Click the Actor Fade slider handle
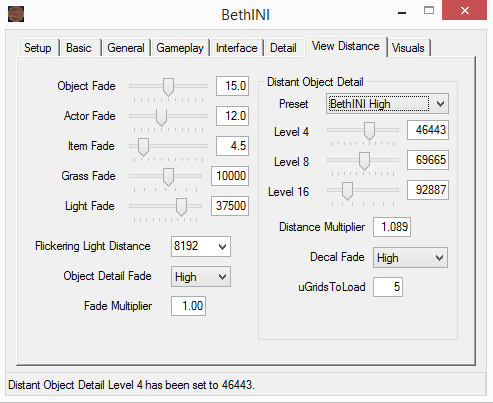Image resolution: width=493 pixels, height=403 pixels. tap(161, 117)
